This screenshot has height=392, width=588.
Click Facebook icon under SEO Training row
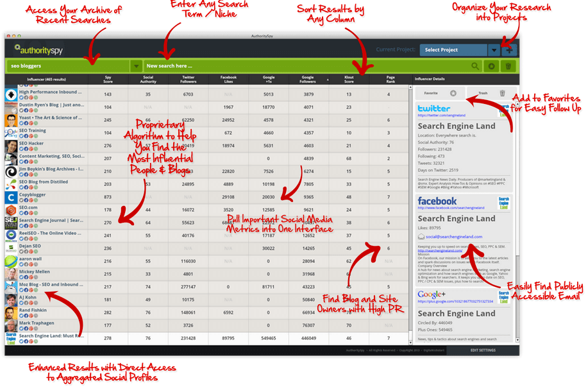[x=26, y=136]
